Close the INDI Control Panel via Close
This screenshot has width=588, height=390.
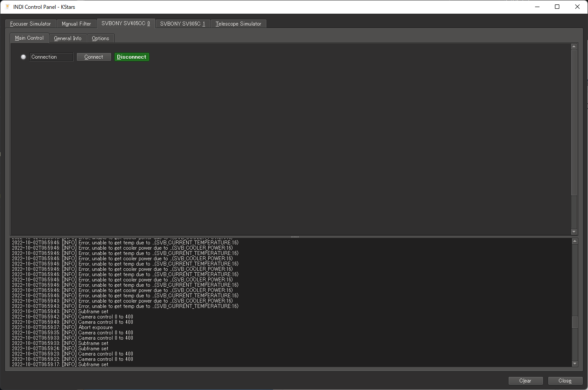tap(565, 380)
